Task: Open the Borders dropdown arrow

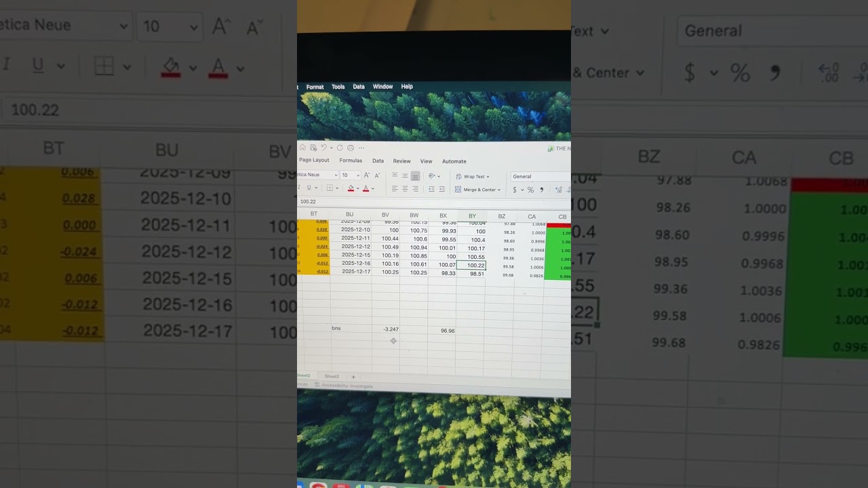Action: (x=337, y=188)
